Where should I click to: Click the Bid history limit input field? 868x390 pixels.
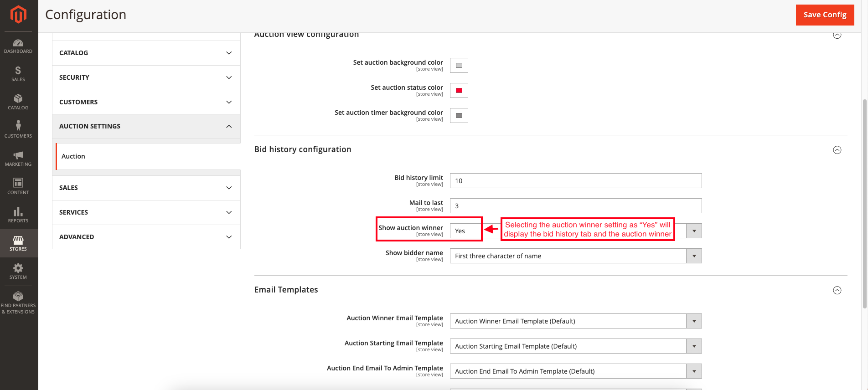click(575, 181)
